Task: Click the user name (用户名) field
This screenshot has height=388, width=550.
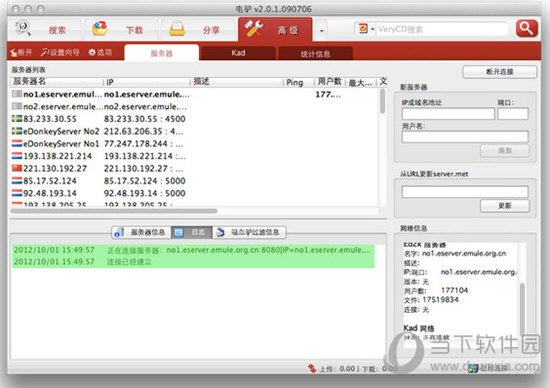Action: pos(465,136)
